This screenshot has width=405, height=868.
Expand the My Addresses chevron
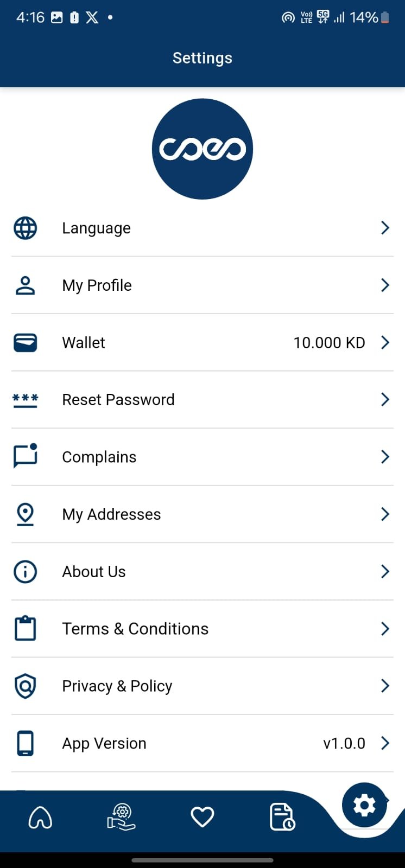(x=385, y=514)
